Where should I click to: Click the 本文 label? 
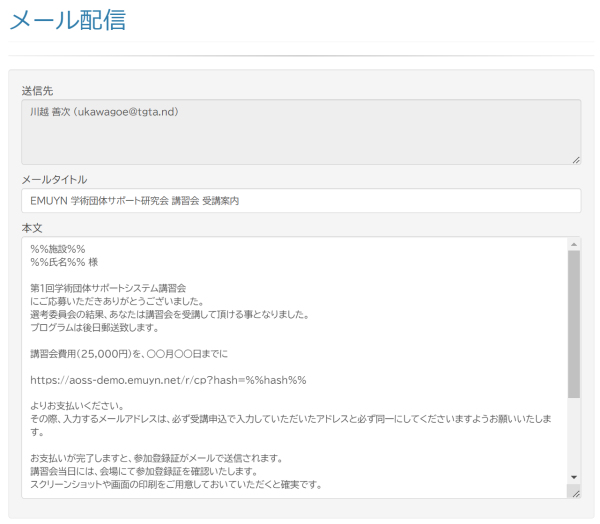[x=32, y=228]
